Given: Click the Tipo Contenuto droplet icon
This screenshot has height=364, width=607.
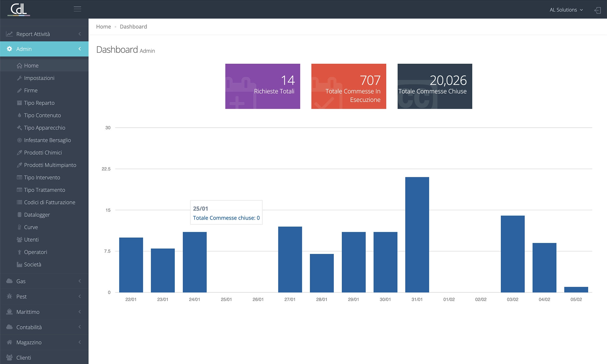Looking at the screenshot, I should pos(19,115).
